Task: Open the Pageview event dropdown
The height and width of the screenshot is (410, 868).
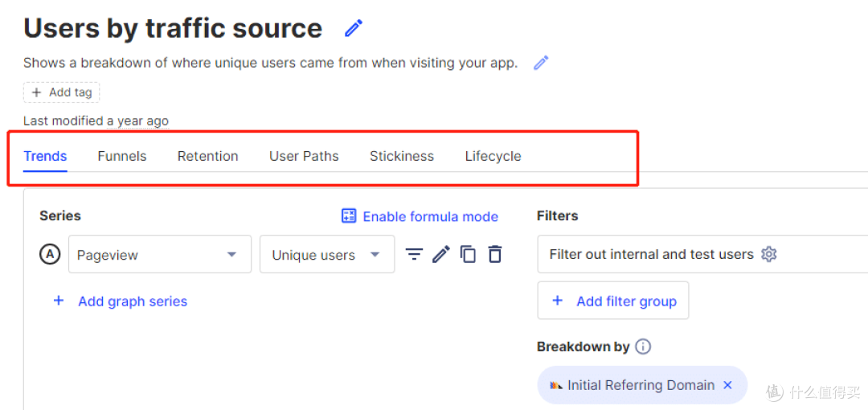Action: [159, 255]
